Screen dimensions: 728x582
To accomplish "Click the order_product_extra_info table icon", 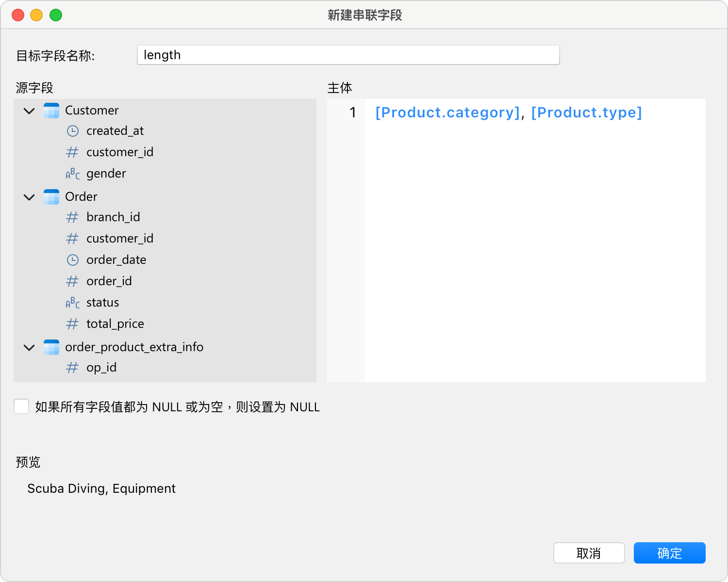I will pos(51,347).
